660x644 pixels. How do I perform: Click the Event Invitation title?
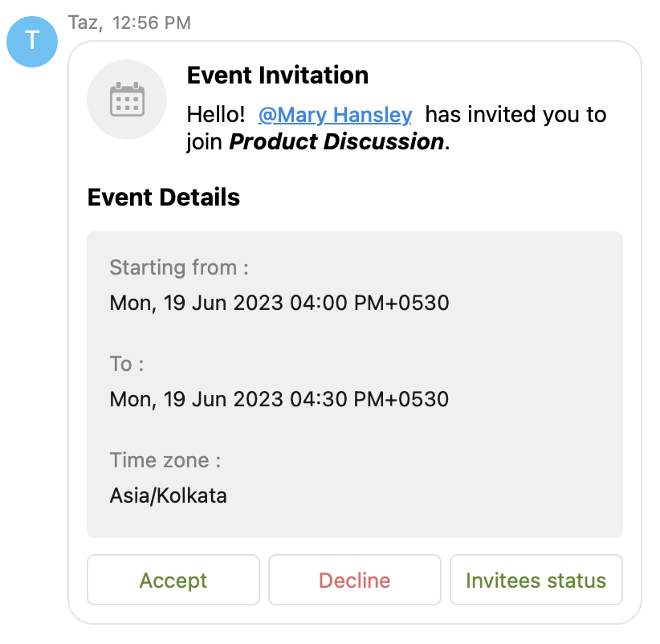(x=277, y=75)
